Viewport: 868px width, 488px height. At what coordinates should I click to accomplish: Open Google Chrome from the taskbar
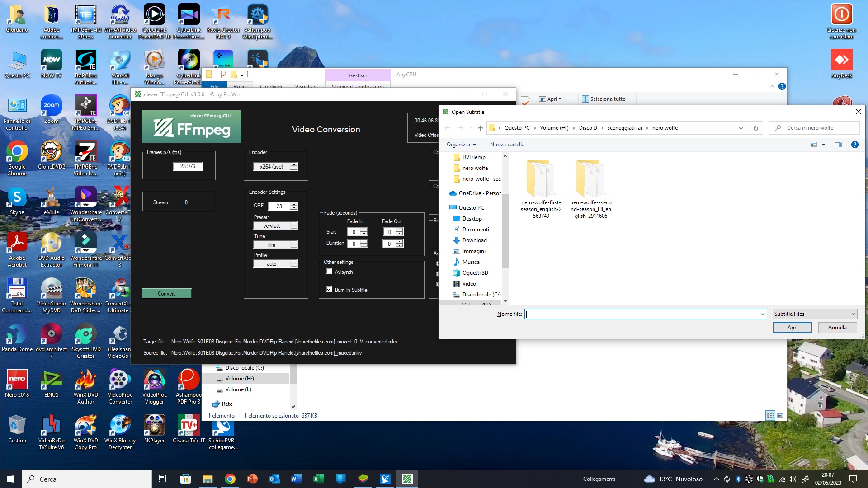[230, 479]
